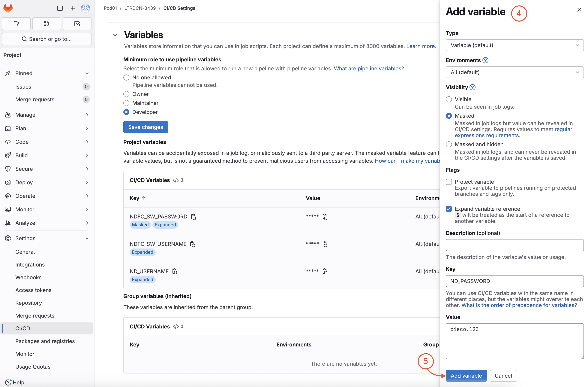This screenshot has width=588, height=387.
Task: Open the to-do list icon
Action: pyautogui.click(x=77, y=24)
